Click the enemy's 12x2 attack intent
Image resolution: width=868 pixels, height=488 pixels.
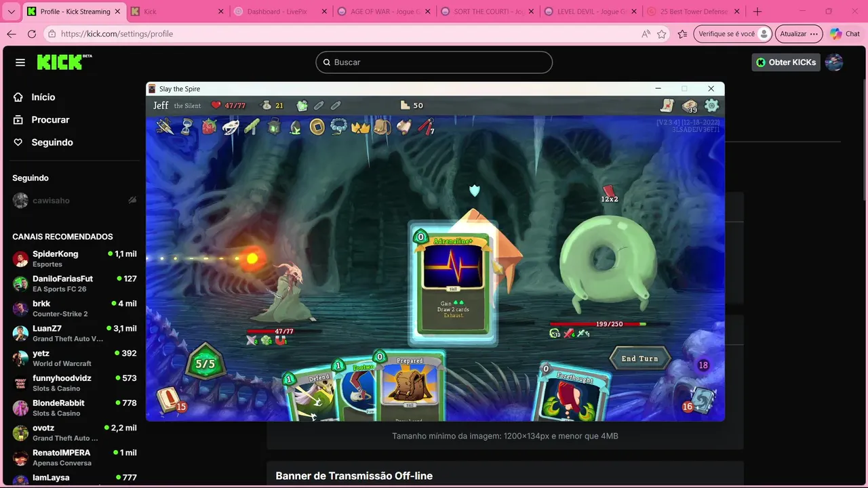pos(609,194)
